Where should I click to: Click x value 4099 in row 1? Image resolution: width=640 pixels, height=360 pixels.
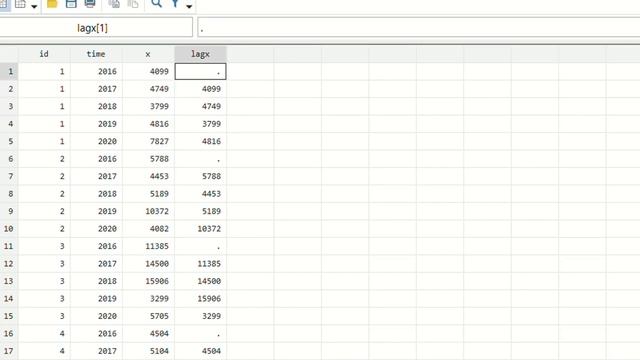[149, 71]
